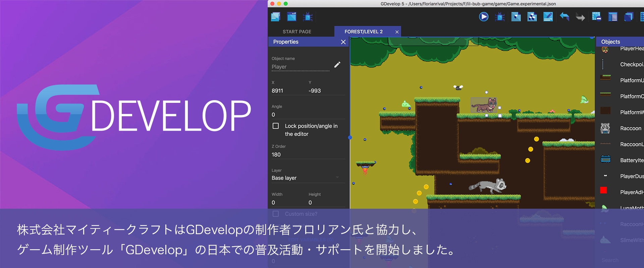Undo the last change with blue arrow
Screen dimensions: 644x268
[x=565, y=16]
